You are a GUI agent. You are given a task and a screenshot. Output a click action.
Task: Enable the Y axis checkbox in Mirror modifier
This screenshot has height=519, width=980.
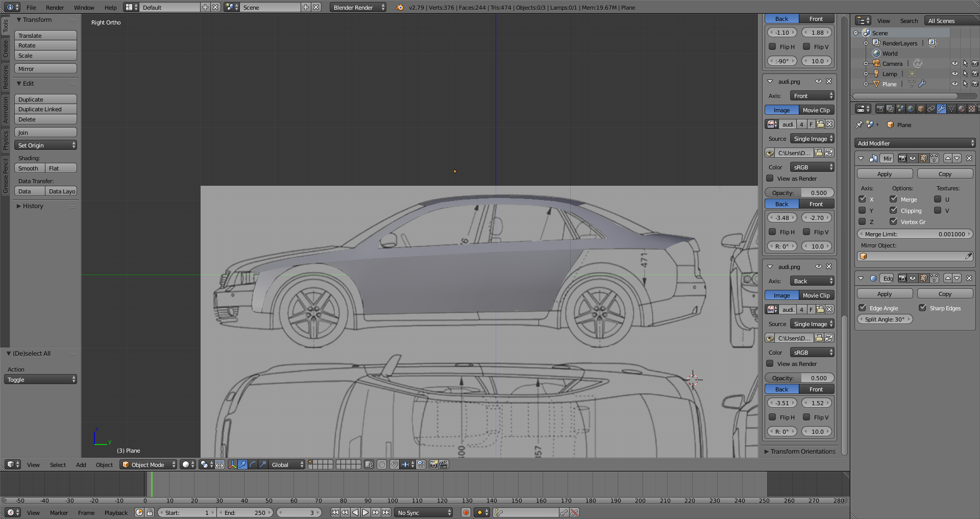point(863,210)
